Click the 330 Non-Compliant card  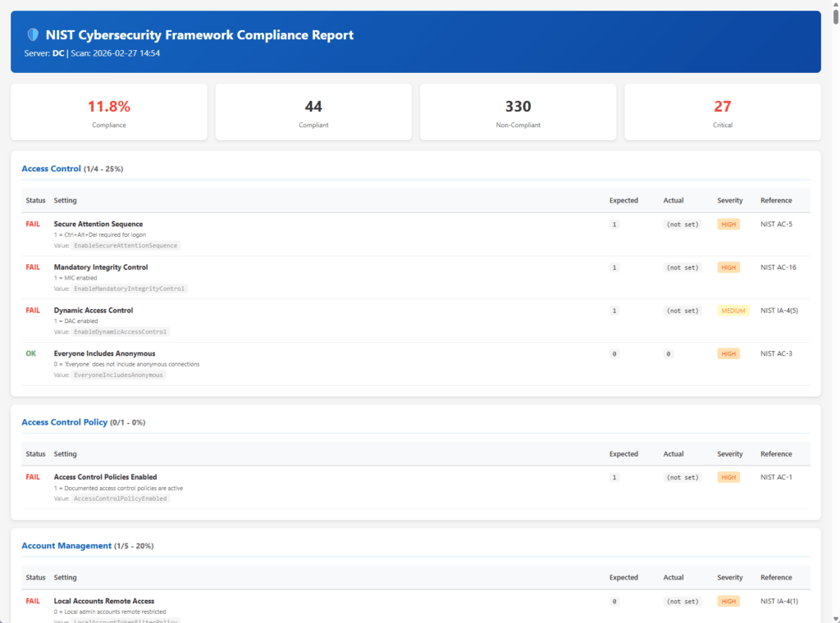pyautogui.click(x=518, y=111)
